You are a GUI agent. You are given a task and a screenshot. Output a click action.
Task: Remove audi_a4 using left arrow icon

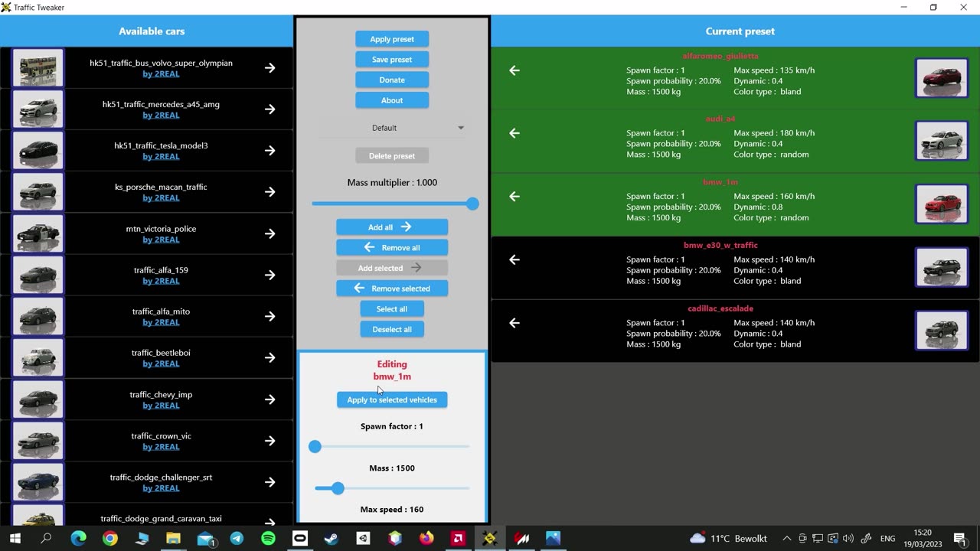(x=514, y=133)
